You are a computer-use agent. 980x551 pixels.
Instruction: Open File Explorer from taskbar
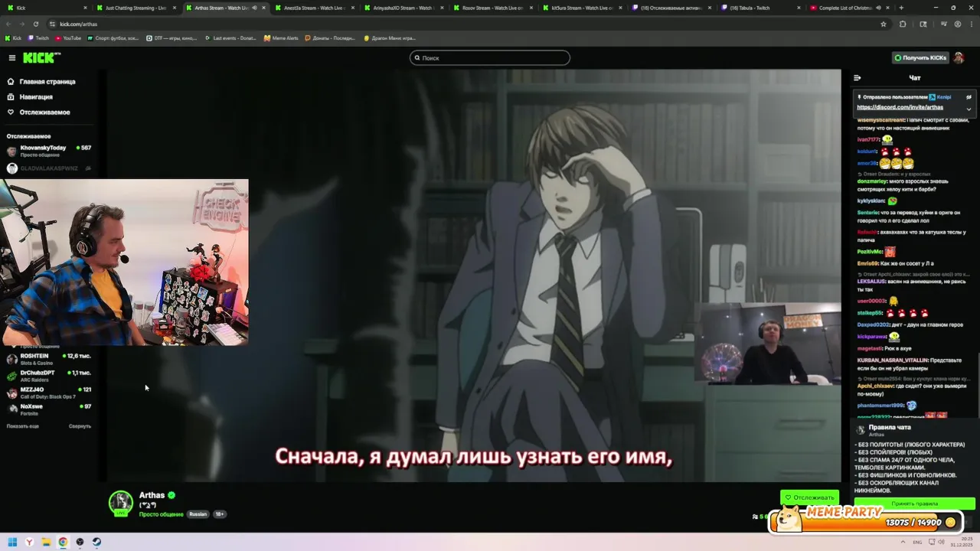[46, 543]
